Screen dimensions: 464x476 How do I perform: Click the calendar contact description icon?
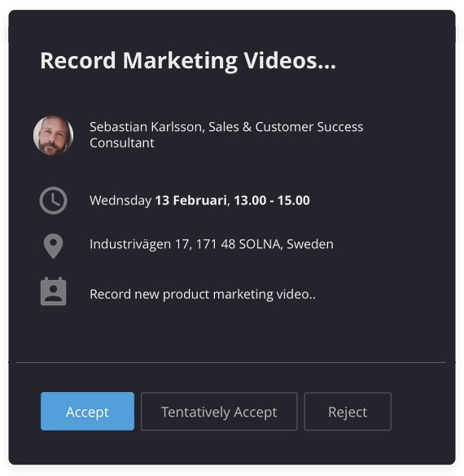point(53,291)
